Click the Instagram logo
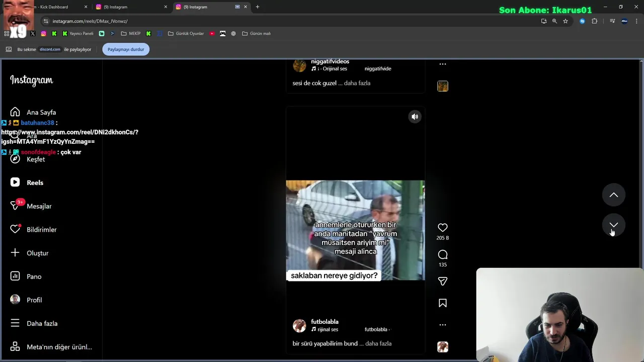 31,80
